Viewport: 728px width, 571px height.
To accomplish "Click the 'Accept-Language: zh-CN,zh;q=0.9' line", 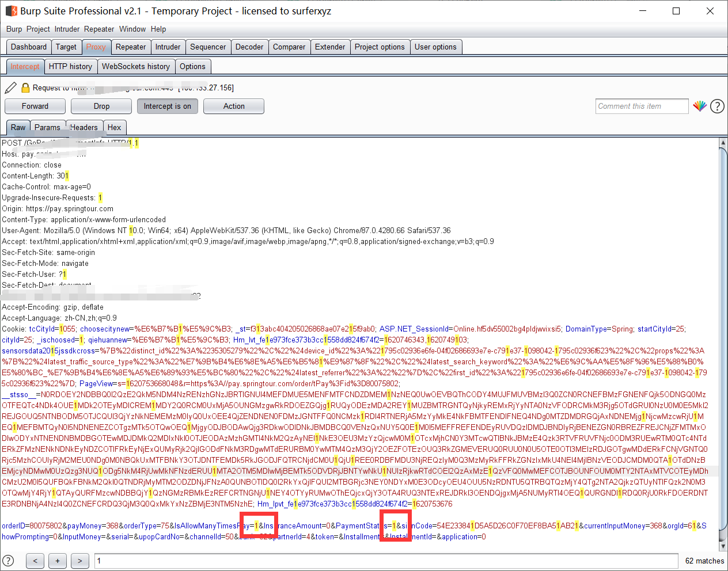I will click(59, 318).
